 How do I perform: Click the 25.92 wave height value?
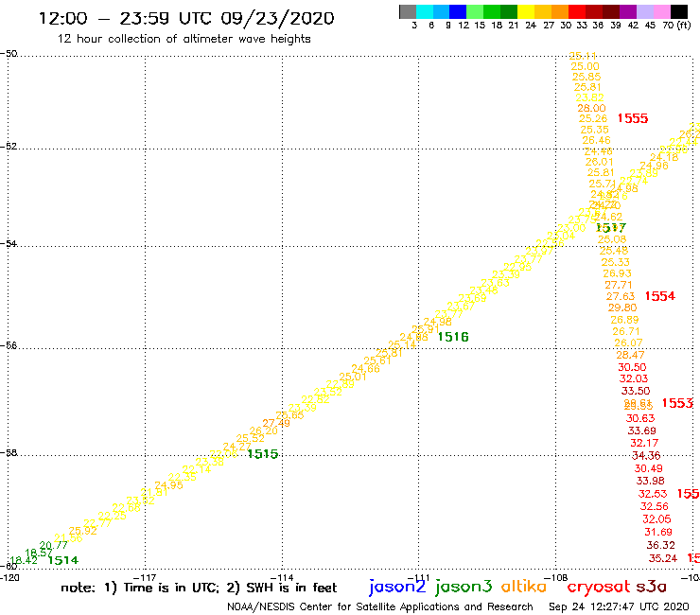click(82, 531)
